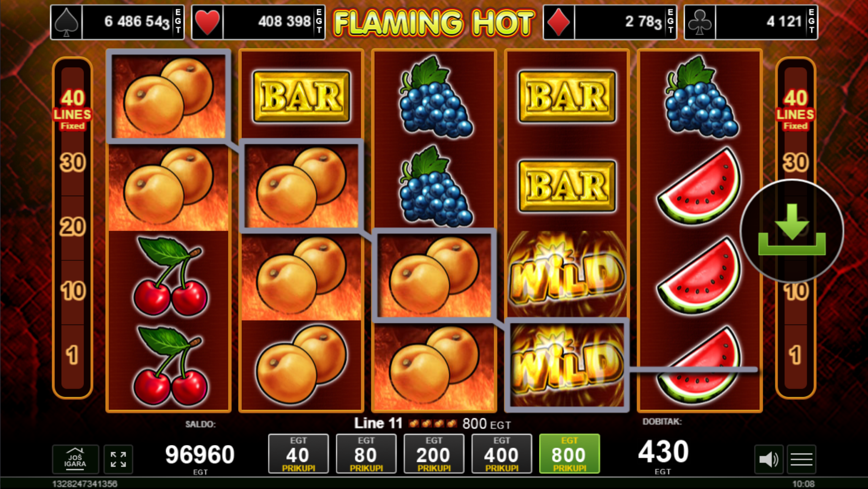This screenshot has height=489, width=868.
Task: Click the spade jackpot value 6 486 543
Action: point(137,22)
